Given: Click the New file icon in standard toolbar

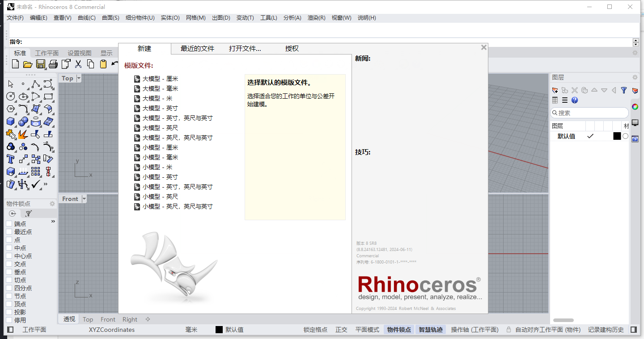Looking at the screenshot, I should pos(15,64).
